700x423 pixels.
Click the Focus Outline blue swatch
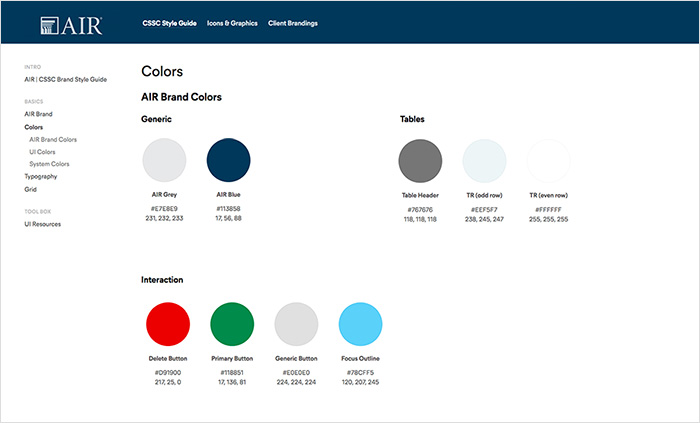tap(361, 324)
